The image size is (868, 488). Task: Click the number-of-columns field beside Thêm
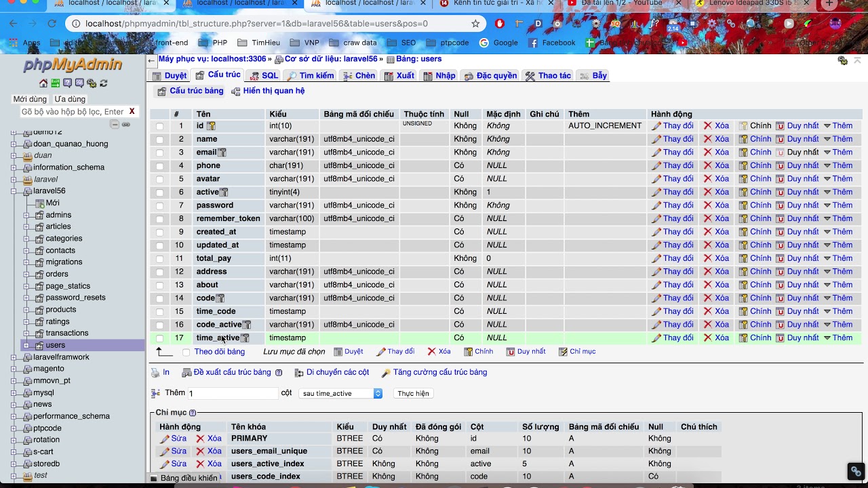tap(233, 393)
